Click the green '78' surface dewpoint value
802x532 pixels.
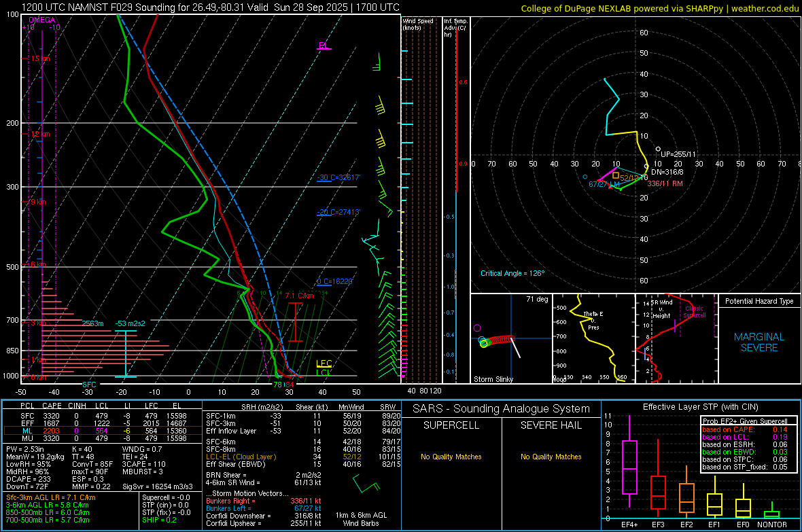(x=277, y=385)
